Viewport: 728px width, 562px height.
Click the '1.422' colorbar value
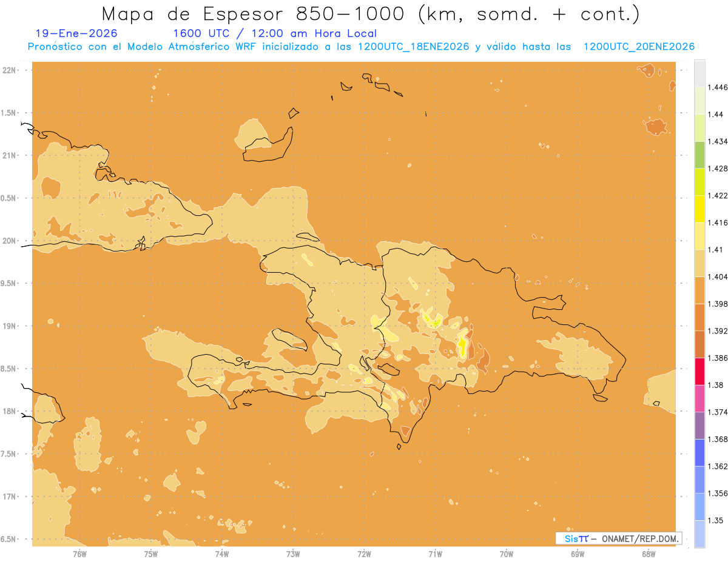[718, 195]
